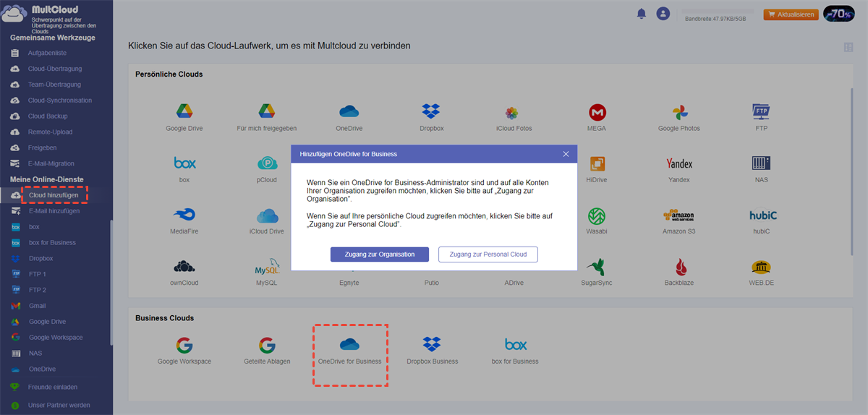This screenshot has width=868, height=415.
Task: Open Aufgabenliste in the sidebar
Action: click(x=47, y=54)
